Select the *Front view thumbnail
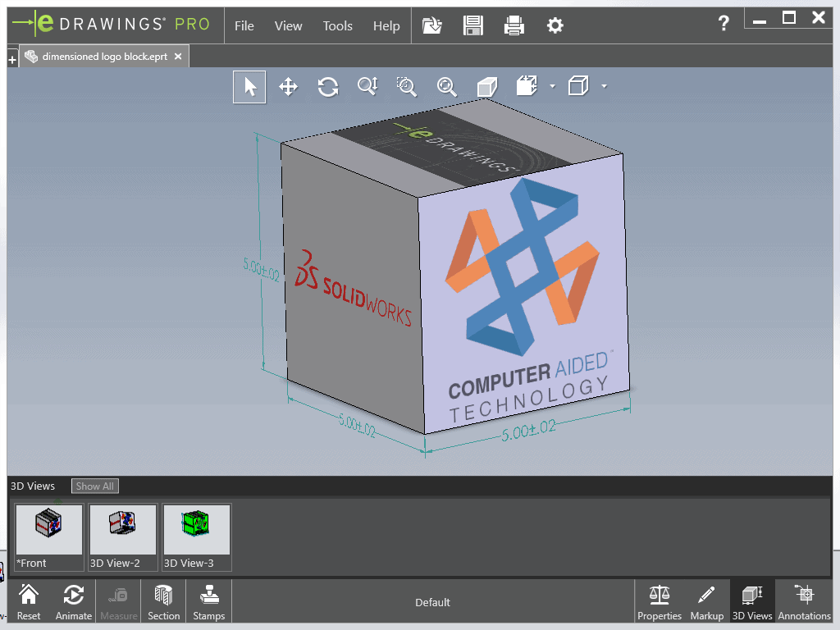 48,536
